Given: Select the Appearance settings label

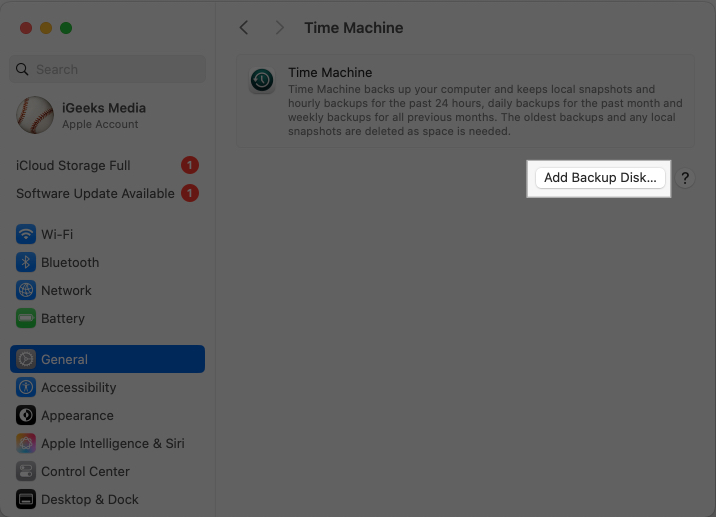Looking at the screenshot, I should click(77, 416).
